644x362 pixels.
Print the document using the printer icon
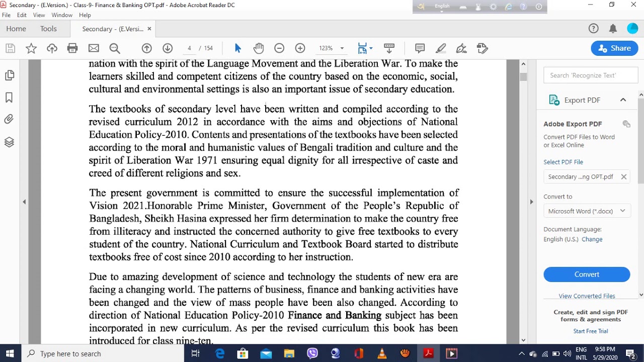tap(72, 48)
